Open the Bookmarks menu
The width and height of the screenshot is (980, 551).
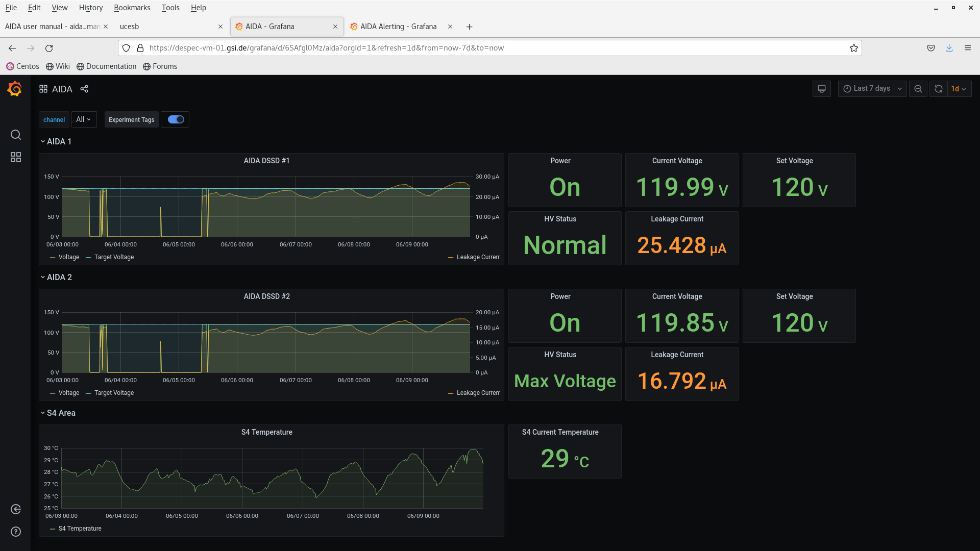pyautogui.click(x=132, y=8)
